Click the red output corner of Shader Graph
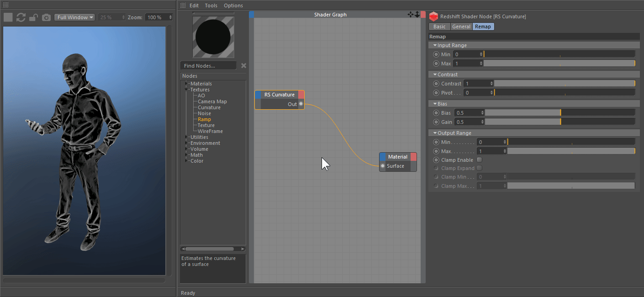The height and width of the screenshot is (297, 644). point(423,15)
